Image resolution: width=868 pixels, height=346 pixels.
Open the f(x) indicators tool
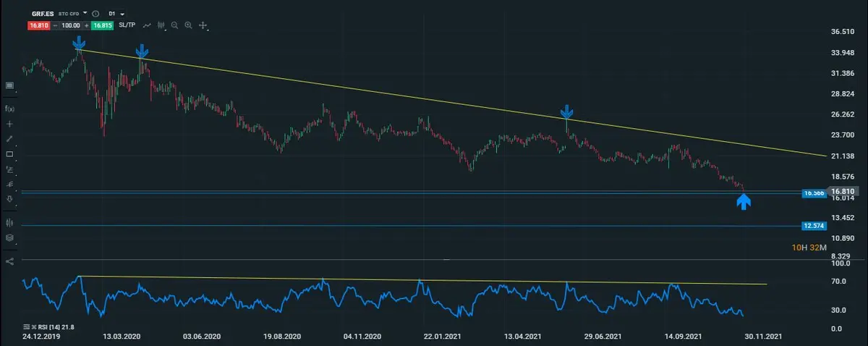(10, 109)
